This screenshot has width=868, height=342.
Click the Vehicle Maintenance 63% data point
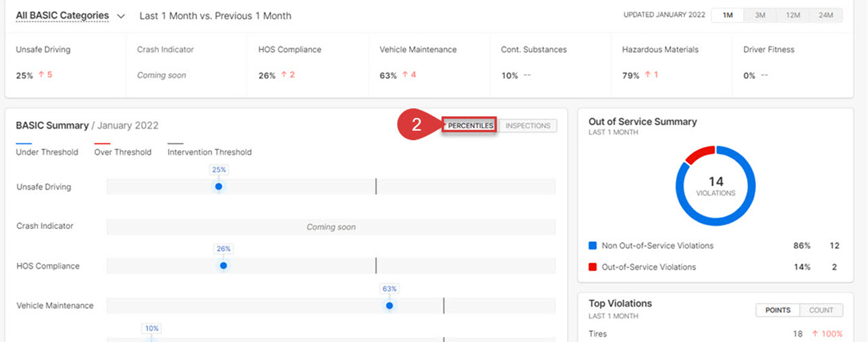[x=389, y=306]
